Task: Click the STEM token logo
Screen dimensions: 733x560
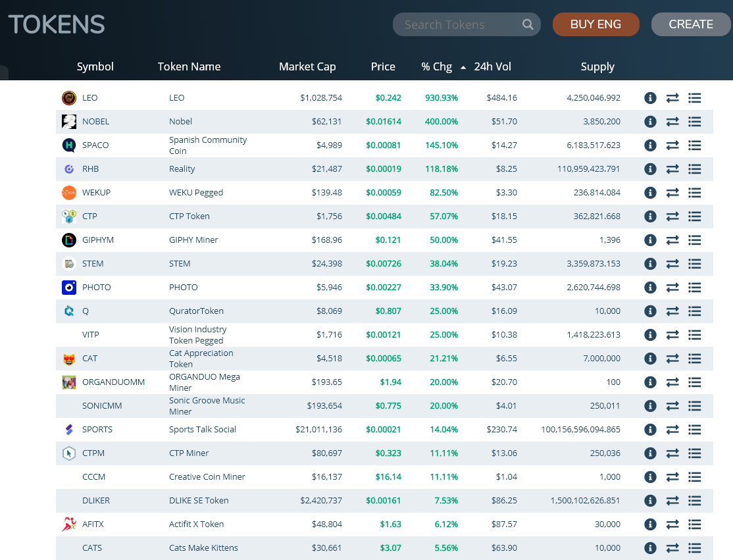Action: [69, 264]
